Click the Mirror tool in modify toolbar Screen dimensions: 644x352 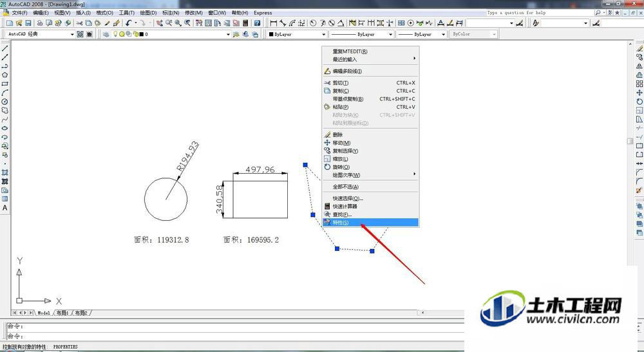(639, 66)
